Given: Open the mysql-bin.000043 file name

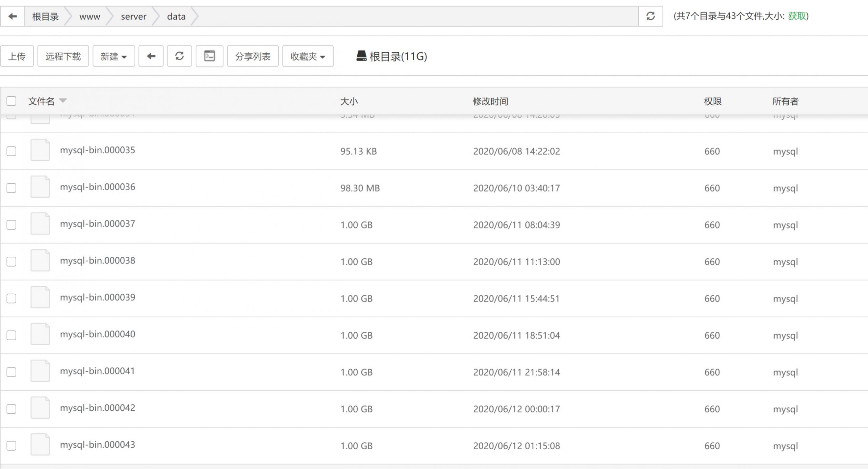Looking at the screenshot, I should 97,445.
